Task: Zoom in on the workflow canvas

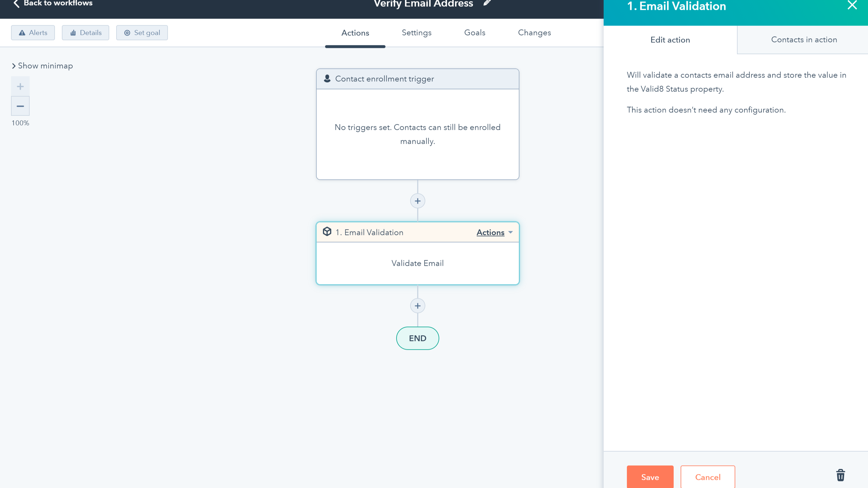Action: pyautogui.click(x=20, y=86)
